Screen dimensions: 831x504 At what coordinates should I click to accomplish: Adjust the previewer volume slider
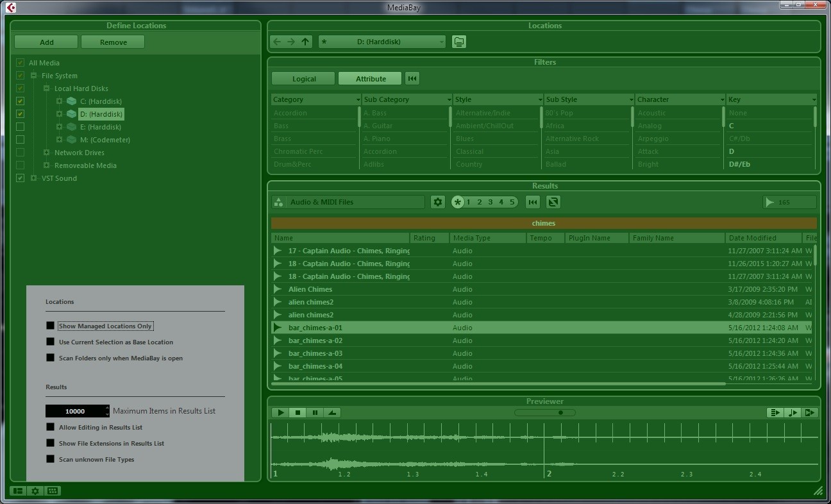(x=544, y=413)
